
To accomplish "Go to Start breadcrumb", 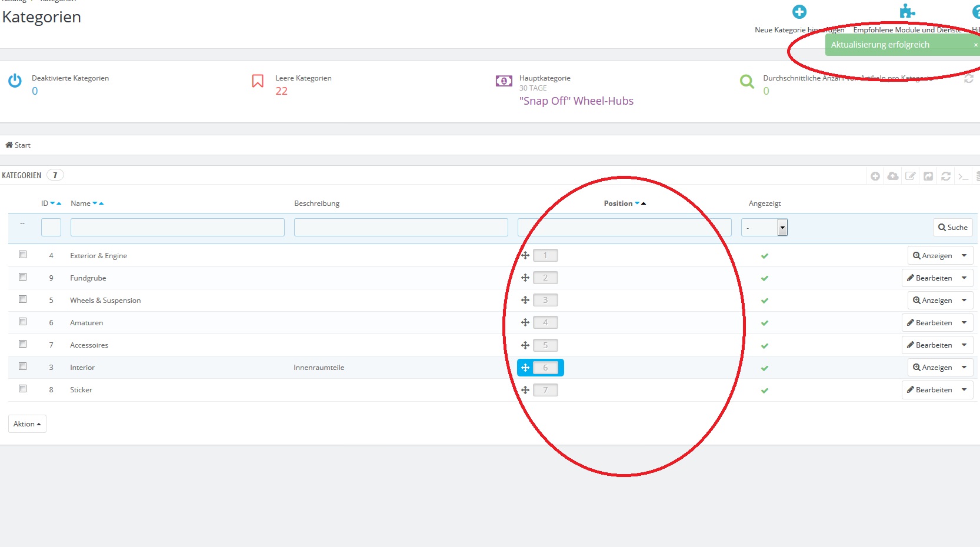I will [18, 145].
